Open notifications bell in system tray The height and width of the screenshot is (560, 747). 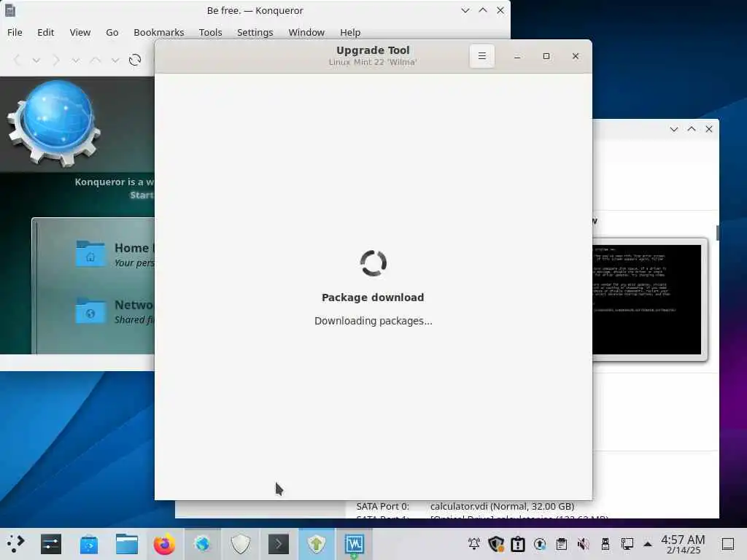474,544
